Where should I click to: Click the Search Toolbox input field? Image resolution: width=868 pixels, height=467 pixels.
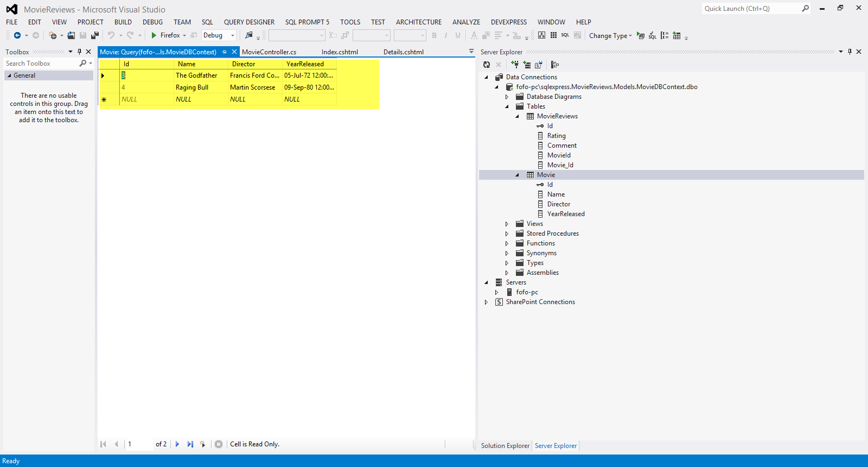(41, 64)
